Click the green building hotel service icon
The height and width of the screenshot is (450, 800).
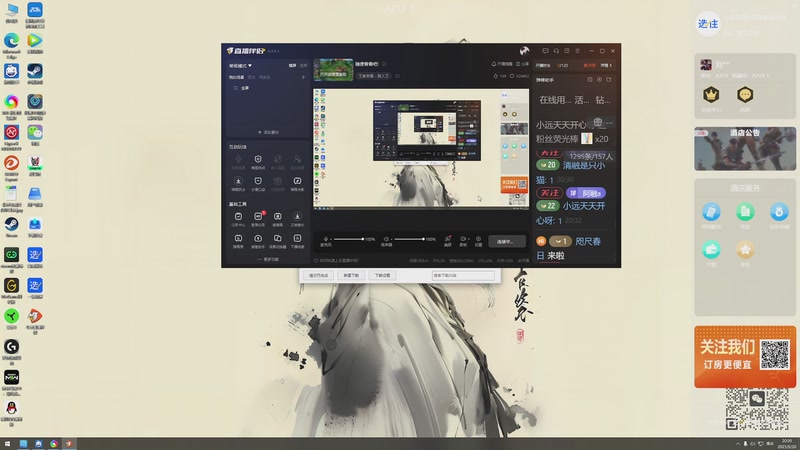[745, 212]
